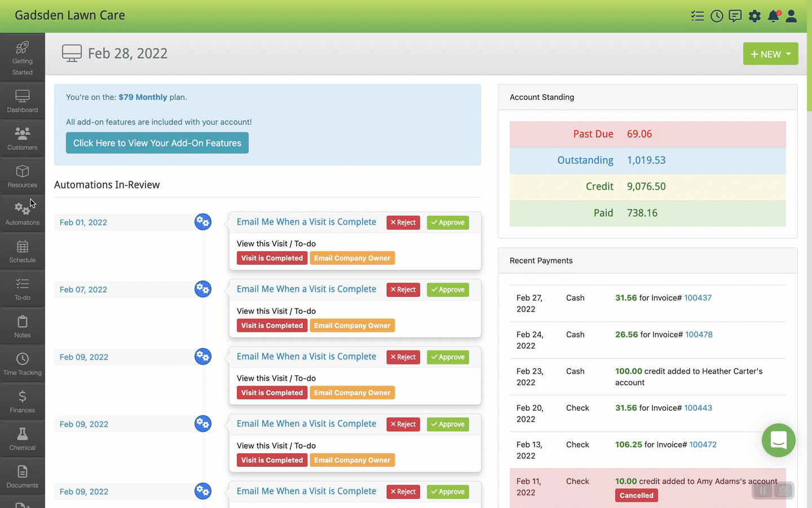Open the $79 Monthly plan link
Screen dimensions: 812x508
point(143,97)
